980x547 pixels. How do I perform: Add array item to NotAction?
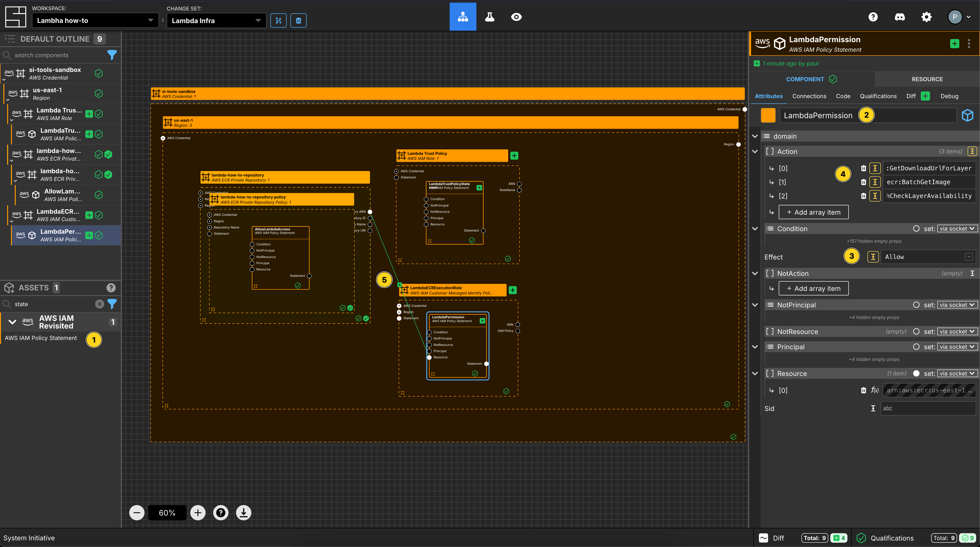pos(813,289)
